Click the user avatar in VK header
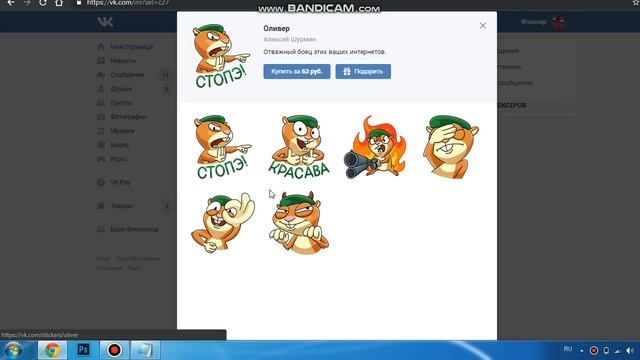Screen dimensions: 640x360 [558, 22]
